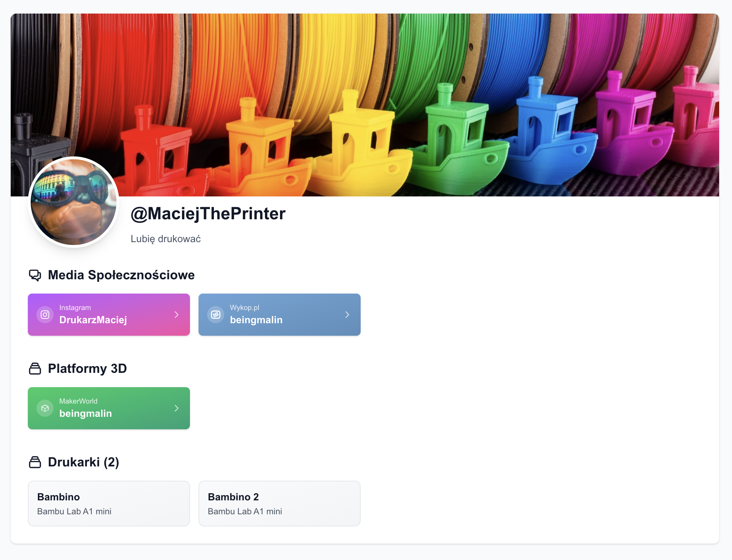This screenshot has width=732, height=560.
Task: Open the DrukarzMaciej Instagram profile link
Action: [x=93, y=320]
